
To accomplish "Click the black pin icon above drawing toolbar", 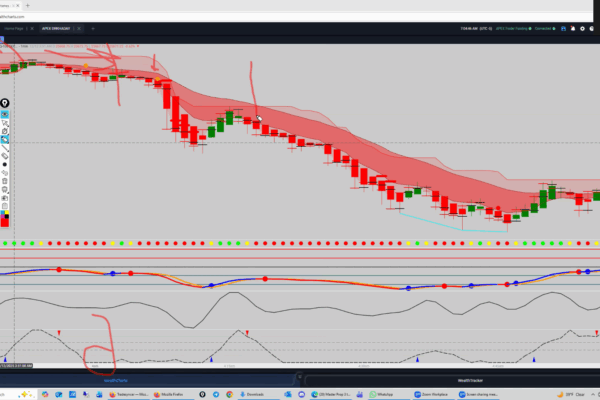I will click(5, 103).
